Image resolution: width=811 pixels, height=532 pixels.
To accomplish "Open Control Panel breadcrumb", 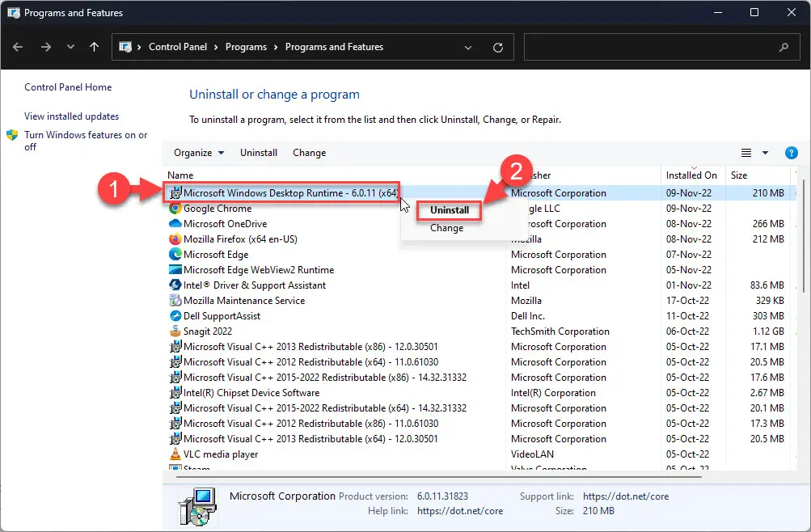I will pos(178,47).
